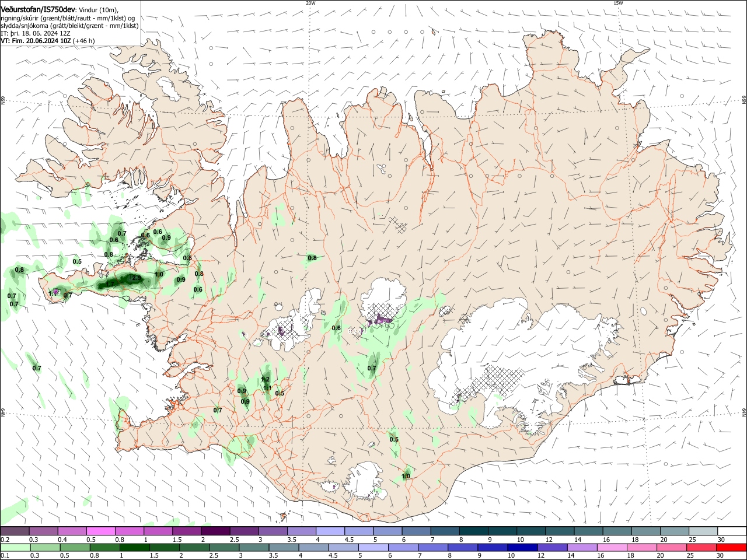Click the bright pink 0.5 swatch in top legend row
The width and height of the screenshot is (747, 560).
coord(100,531)
